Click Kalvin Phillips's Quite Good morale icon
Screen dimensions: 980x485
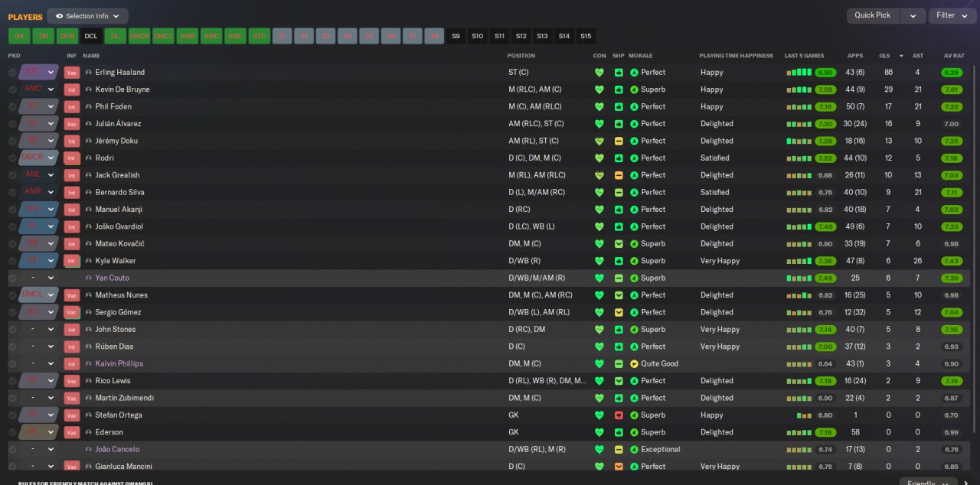pos(634,364)
